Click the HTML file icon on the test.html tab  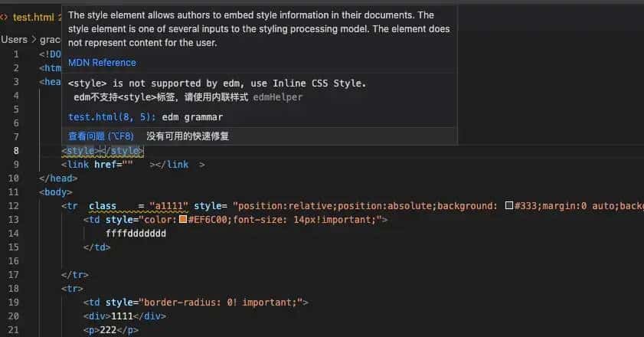[5, 17]
